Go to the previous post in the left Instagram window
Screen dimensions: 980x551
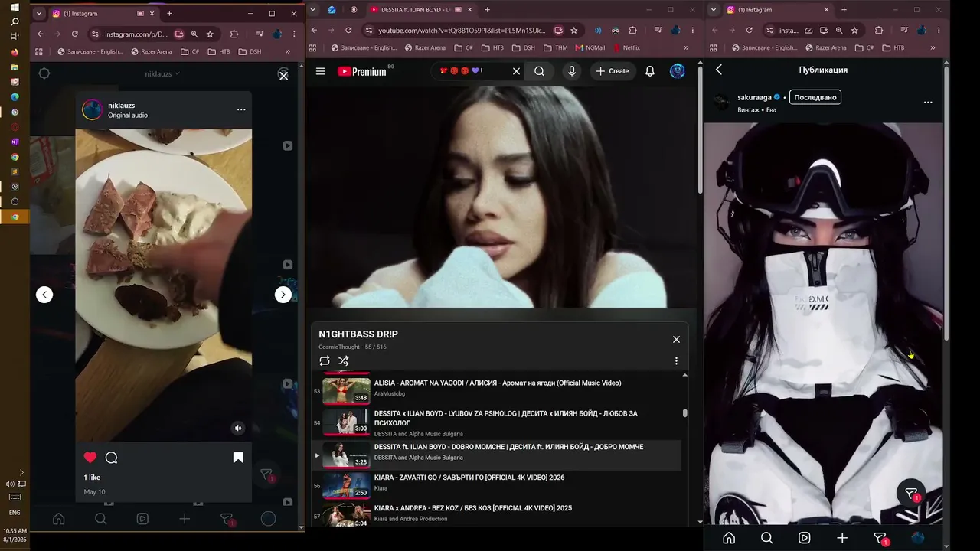click(x=44, y=295)
